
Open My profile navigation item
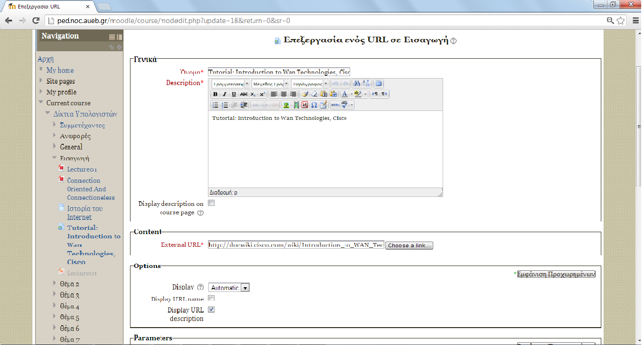(61, 92)
